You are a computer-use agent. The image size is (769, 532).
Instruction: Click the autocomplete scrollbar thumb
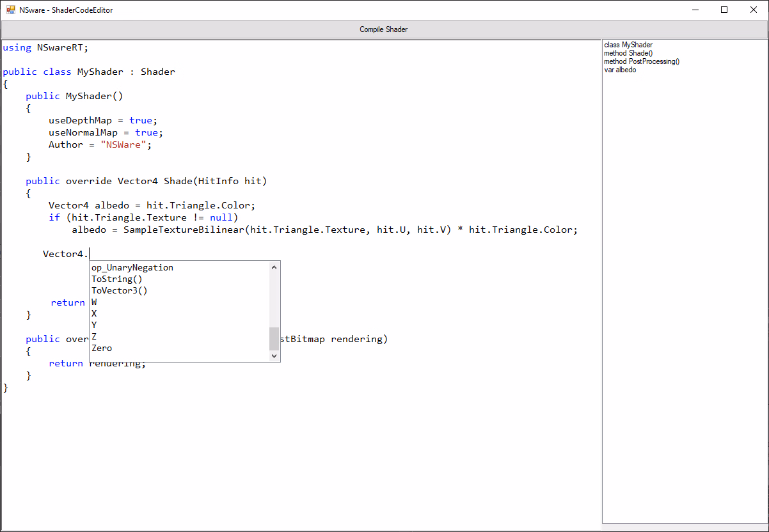tap(274, 338)
